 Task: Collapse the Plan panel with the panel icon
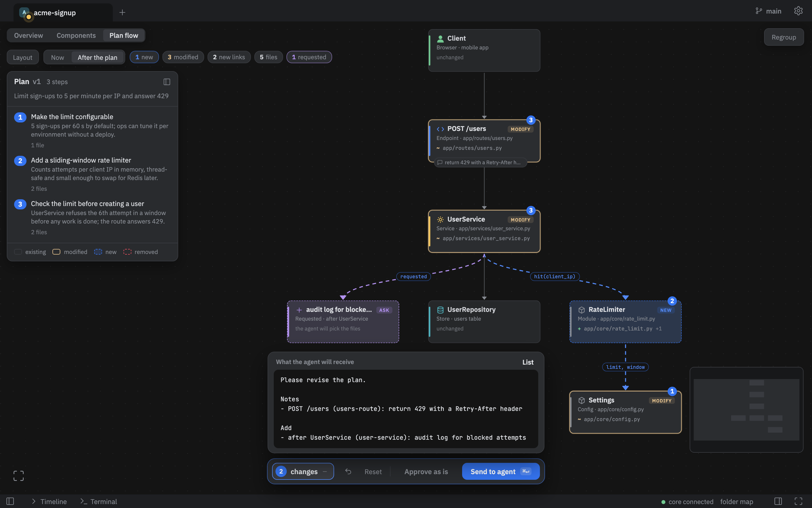point(167,82)
